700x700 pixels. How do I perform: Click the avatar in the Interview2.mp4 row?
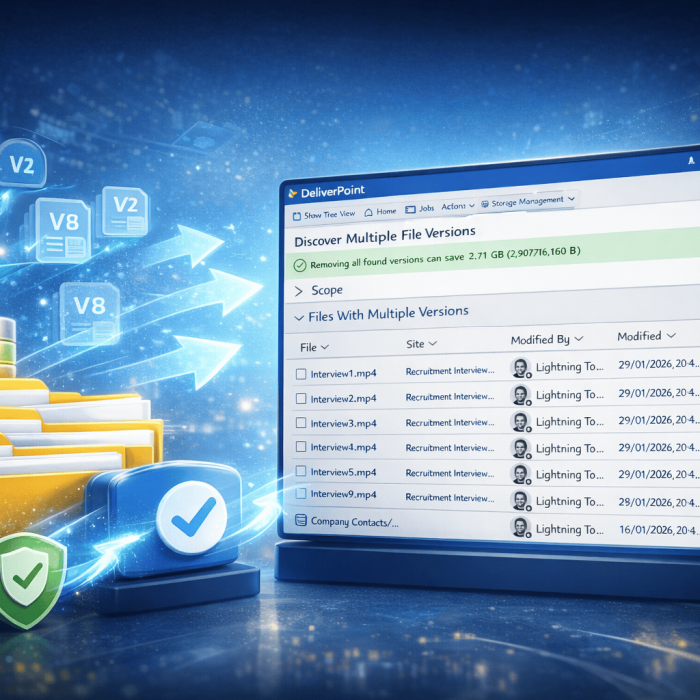(x=521, y=395)
